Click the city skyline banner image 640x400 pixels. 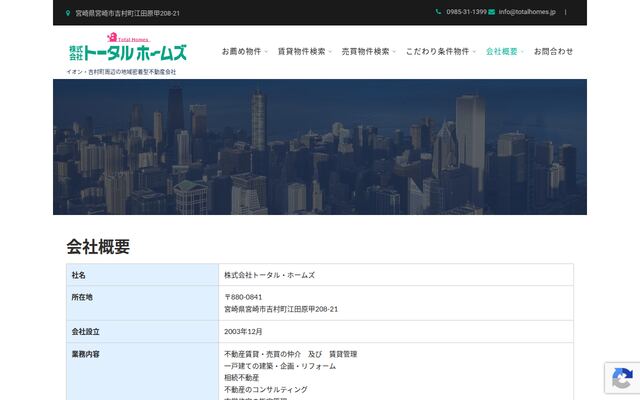click(320, 147)
